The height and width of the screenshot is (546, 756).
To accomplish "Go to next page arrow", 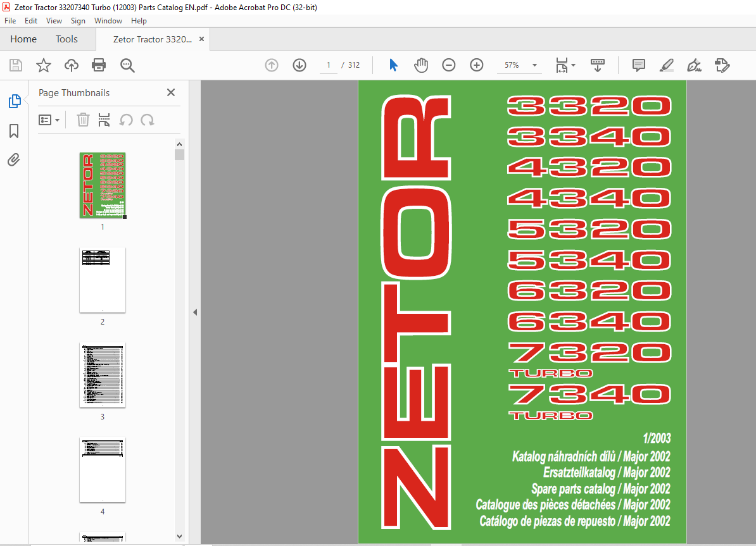I will 299,65.
